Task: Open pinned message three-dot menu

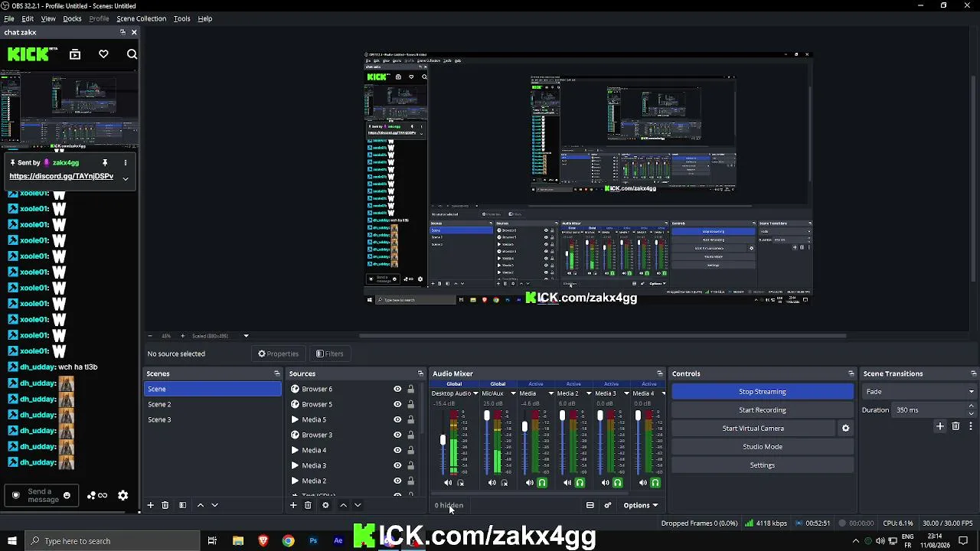Action: coord(126,162)
